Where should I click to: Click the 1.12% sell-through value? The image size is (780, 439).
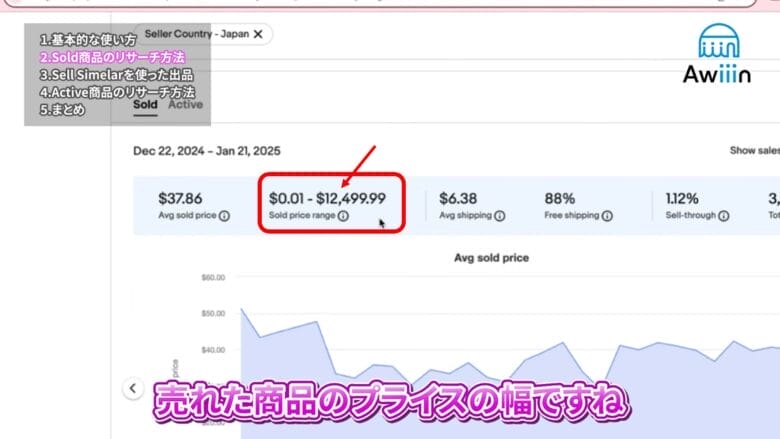tap(682, 198)
